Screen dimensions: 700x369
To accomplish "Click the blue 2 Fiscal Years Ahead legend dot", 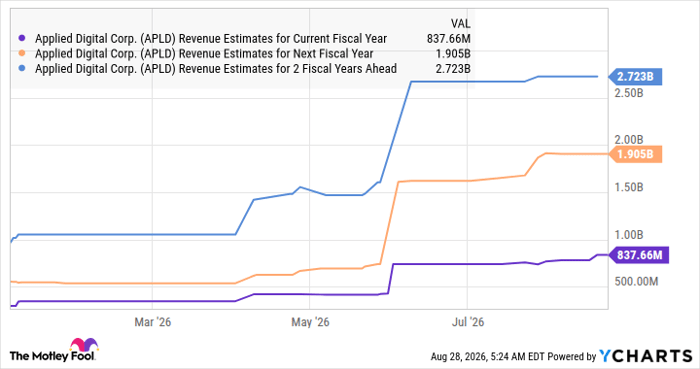I will (x=21, y=69).
